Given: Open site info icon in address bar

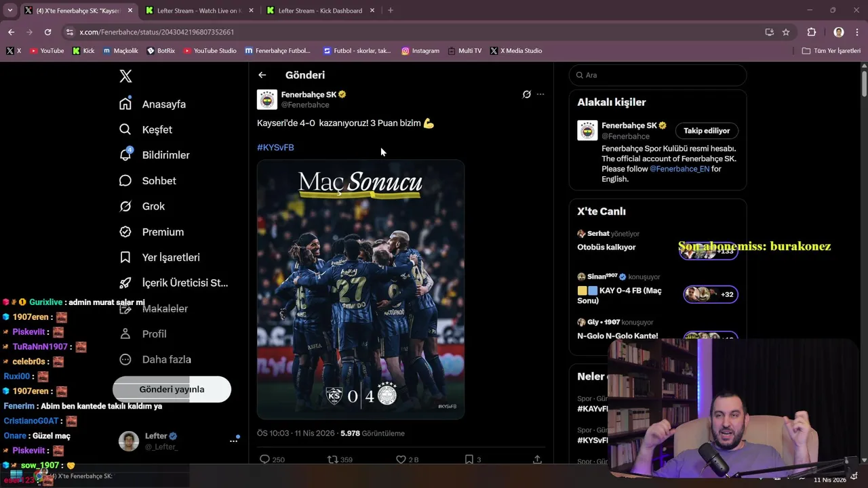Looking at the screenshot, I should point(69,32).
